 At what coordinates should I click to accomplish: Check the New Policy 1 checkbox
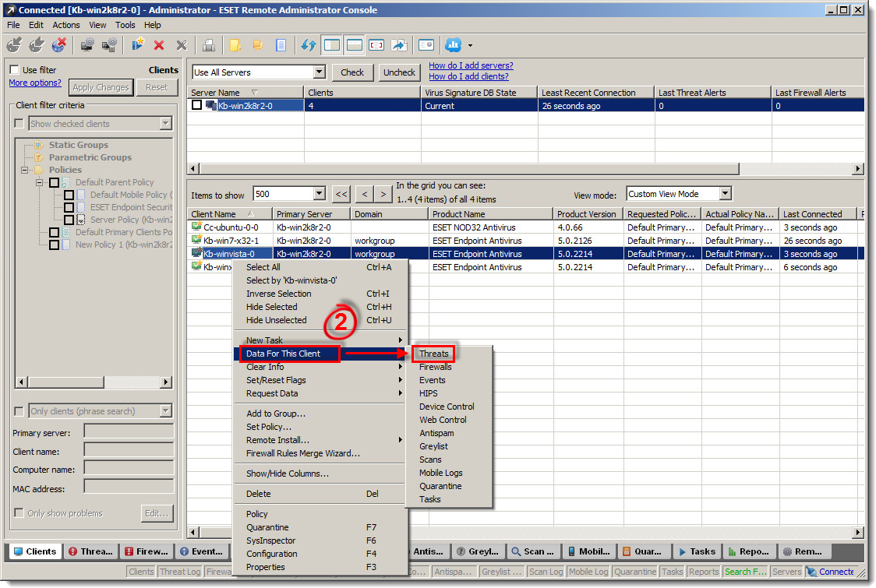click(55, 245)
